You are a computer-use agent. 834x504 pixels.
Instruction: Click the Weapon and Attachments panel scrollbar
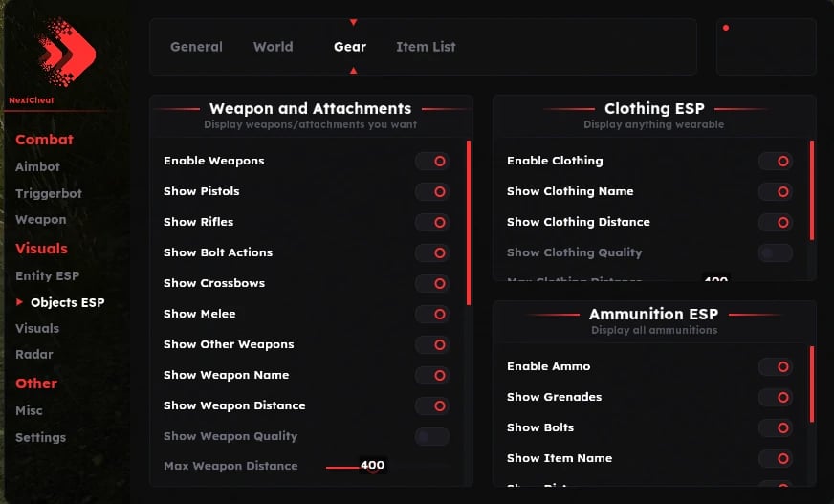click(x=469, y=222)
